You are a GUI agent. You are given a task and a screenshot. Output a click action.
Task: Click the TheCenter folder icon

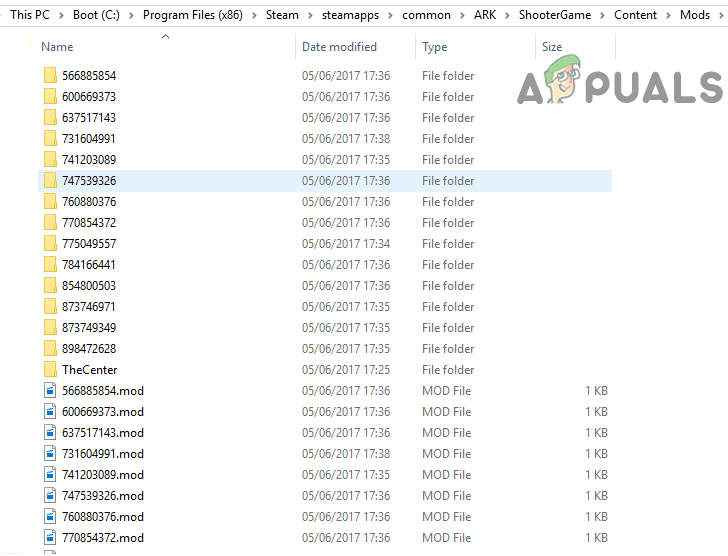click(x=50, y=369)
